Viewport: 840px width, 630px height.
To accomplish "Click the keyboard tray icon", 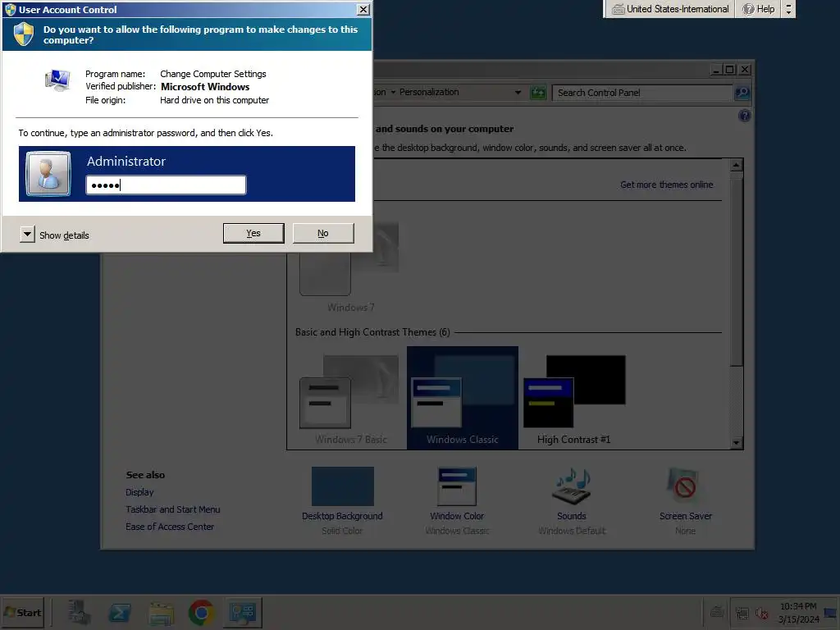I will coord(717,611).
